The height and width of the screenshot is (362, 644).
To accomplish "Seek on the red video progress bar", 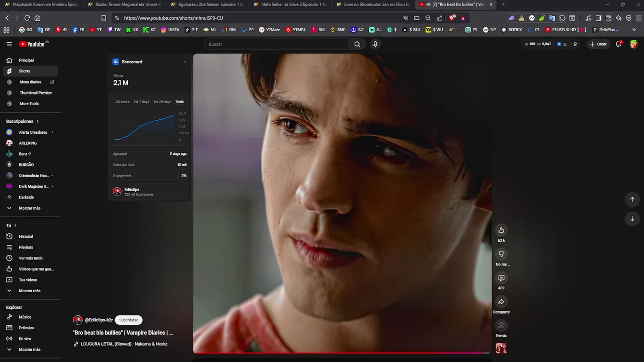I will pyautogui.click(x=342, y=353).
